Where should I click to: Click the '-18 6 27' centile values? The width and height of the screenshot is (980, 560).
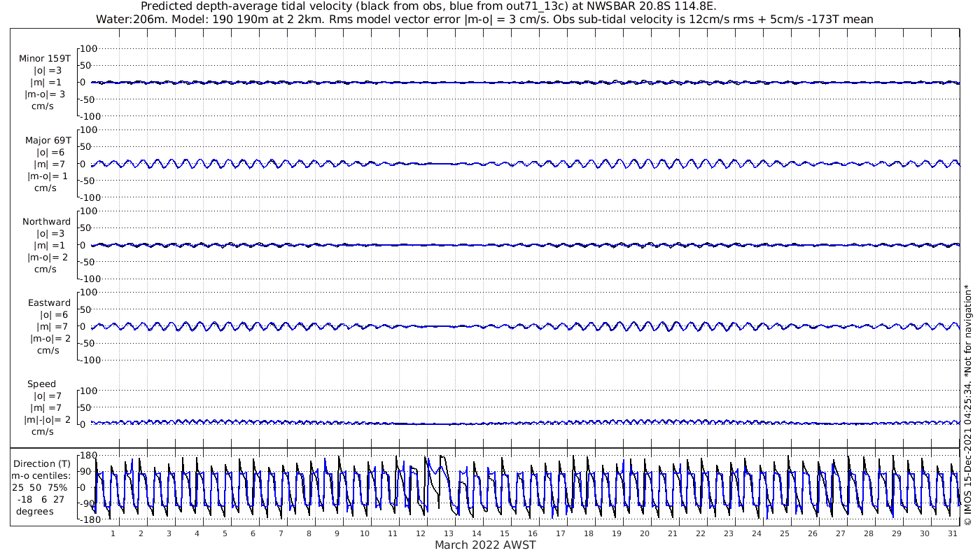(x=41, y=499)
